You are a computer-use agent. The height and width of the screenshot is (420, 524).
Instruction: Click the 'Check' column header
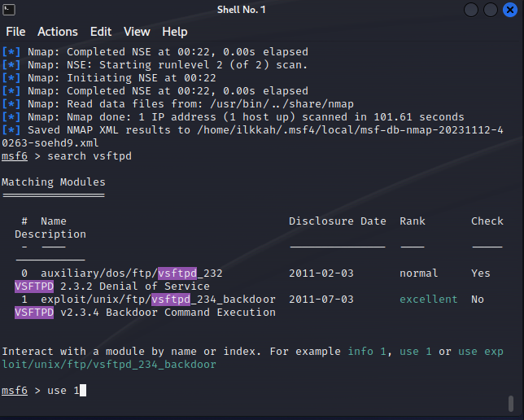(x=487, y=221)
